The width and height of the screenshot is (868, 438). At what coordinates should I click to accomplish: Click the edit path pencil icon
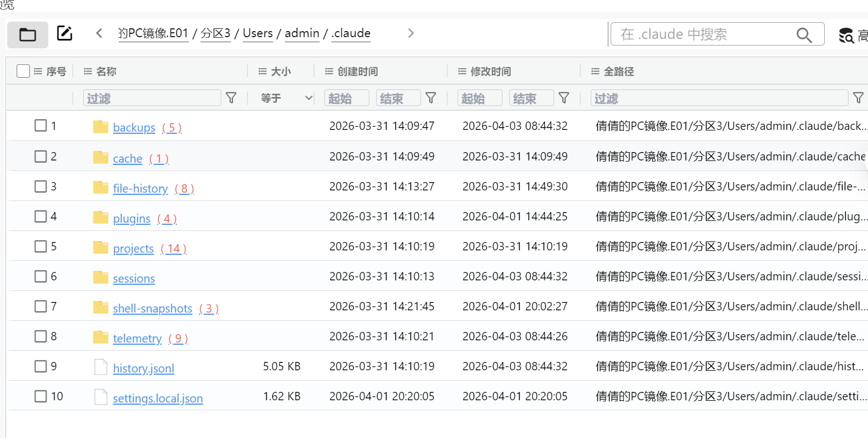(65, 33)
